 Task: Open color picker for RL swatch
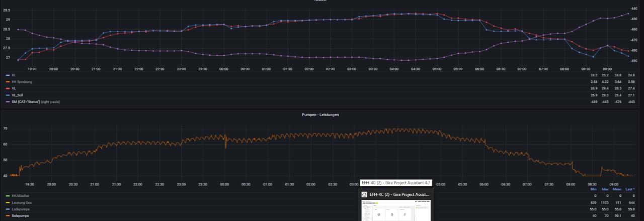pos(7,75)
